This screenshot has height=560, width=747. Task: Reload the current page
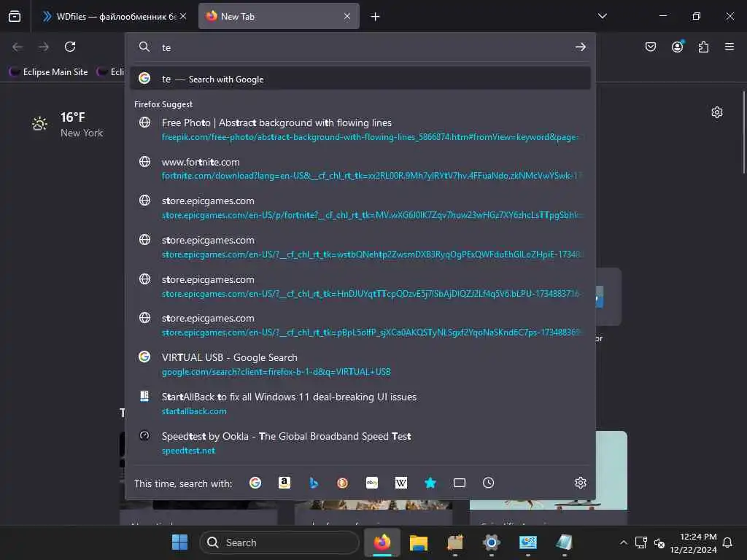(x=70, y=47)
